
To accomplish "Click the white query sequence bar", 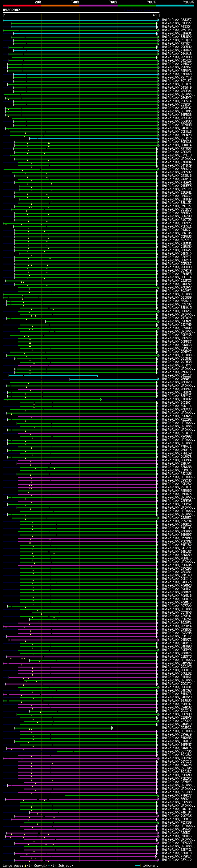I will [81, 13].
